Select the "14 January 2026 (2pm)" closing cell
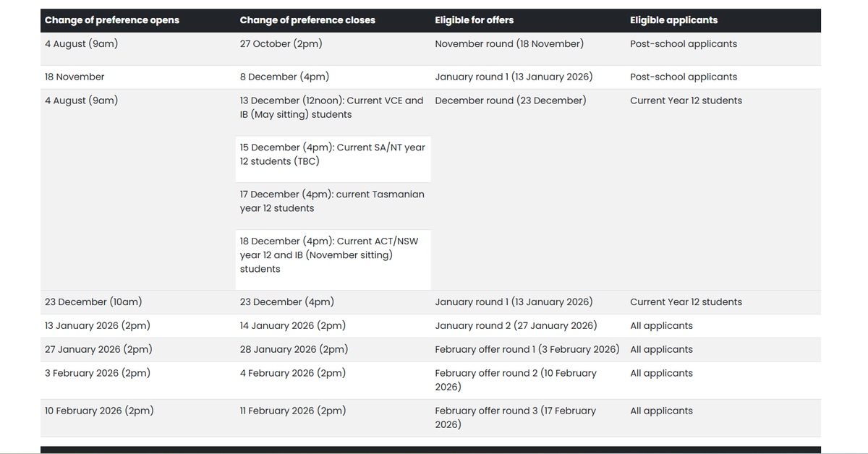This screenshot has width=868, height=454. click(x=292, y=326)
